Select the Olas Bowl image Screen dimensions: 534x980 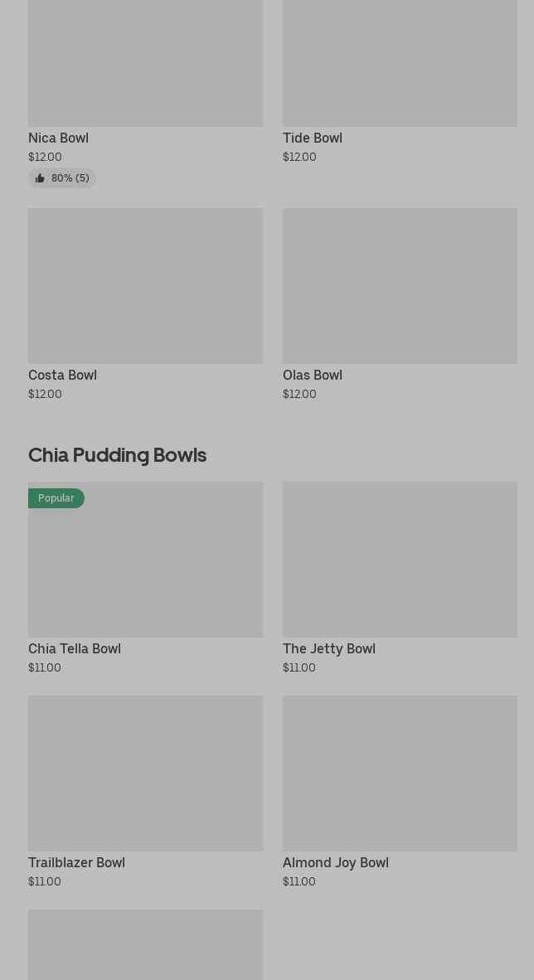click(x=400, y=285)
